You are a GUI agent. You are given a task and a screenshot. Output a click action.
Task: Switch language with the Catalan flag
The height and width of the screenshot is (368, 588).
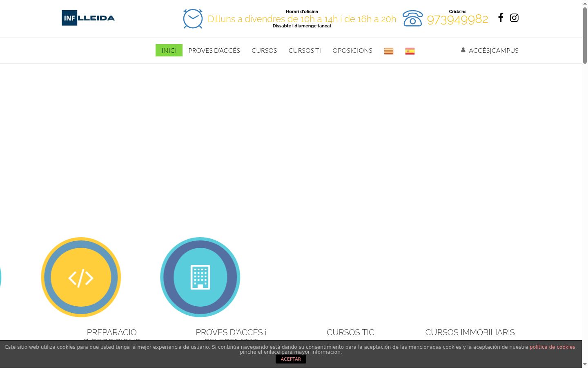click(388, 51)
